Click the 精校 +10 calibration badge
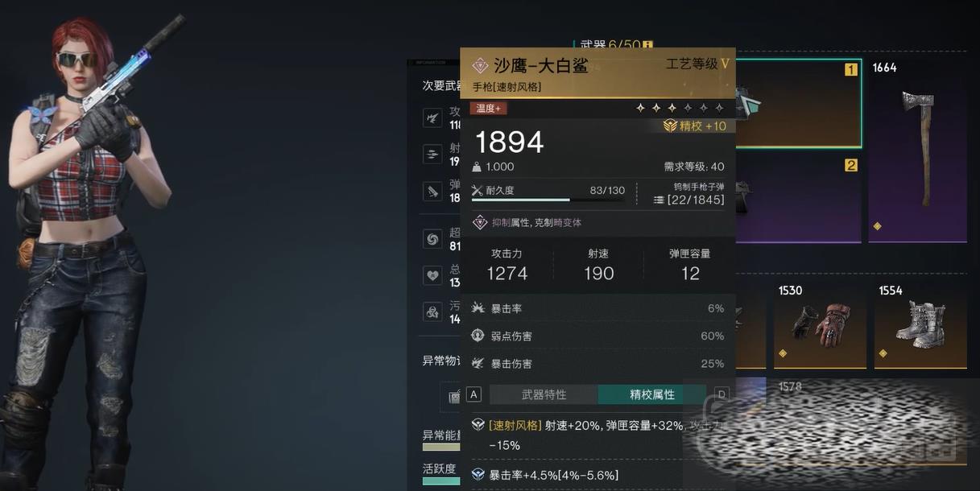 point(694,126)
